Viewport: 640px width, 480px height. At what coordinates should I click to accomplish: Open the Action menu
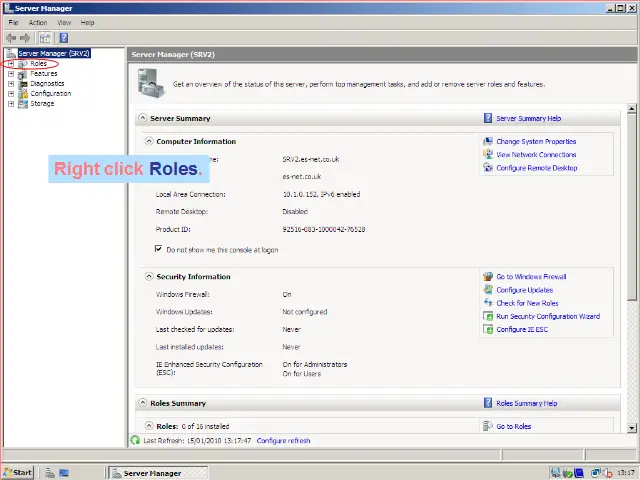coord(38,22)
